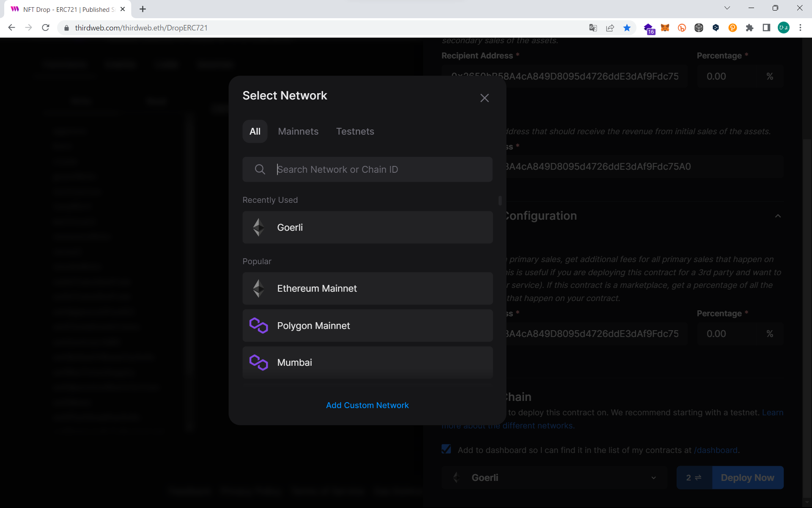Click the Goerli Ethereum diamond icon
Screen dimensions: 812x508
(x=258, y=227)
